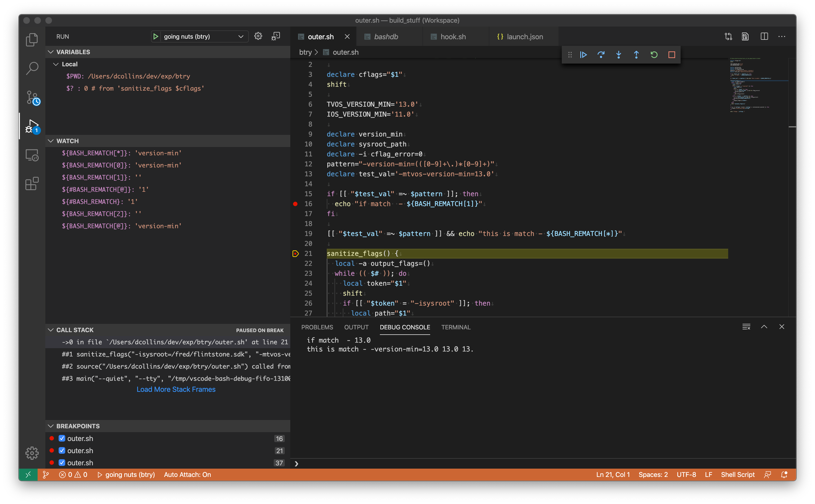Uncheck the outer.sh line 16 breakpoint
The image size is (815, 504).
[62, 438]
